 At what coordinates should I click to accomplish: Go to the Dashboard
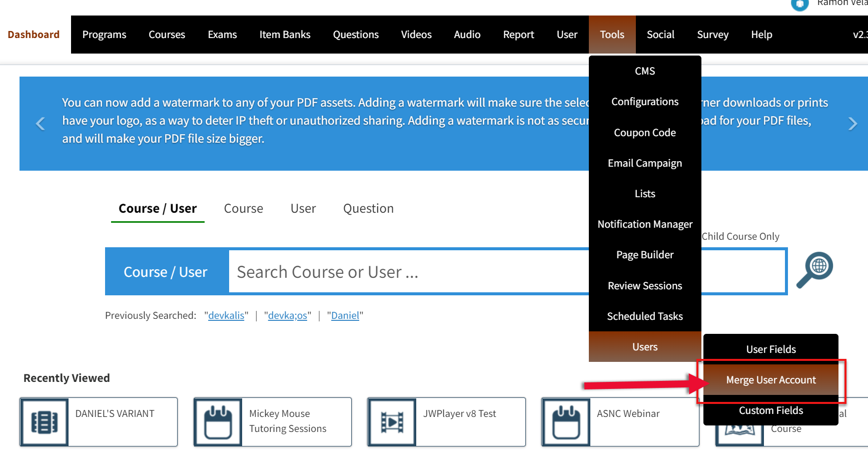(x=33, y=34)
